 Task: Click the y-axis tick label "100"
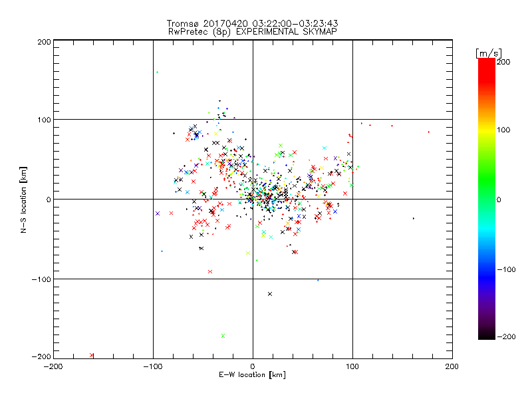coord(44,120)
